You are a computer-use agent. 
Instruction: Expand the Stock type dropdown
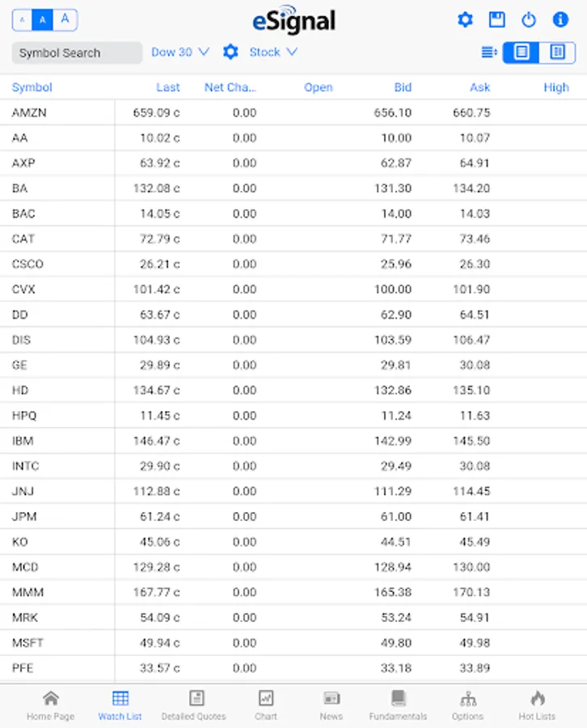[x=273, y=52]
